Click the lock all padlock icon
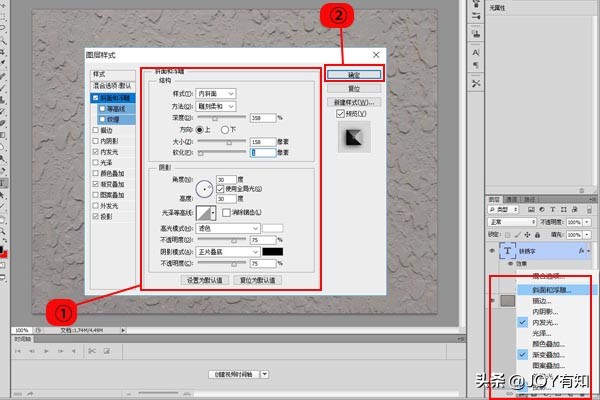 point(537,235)
